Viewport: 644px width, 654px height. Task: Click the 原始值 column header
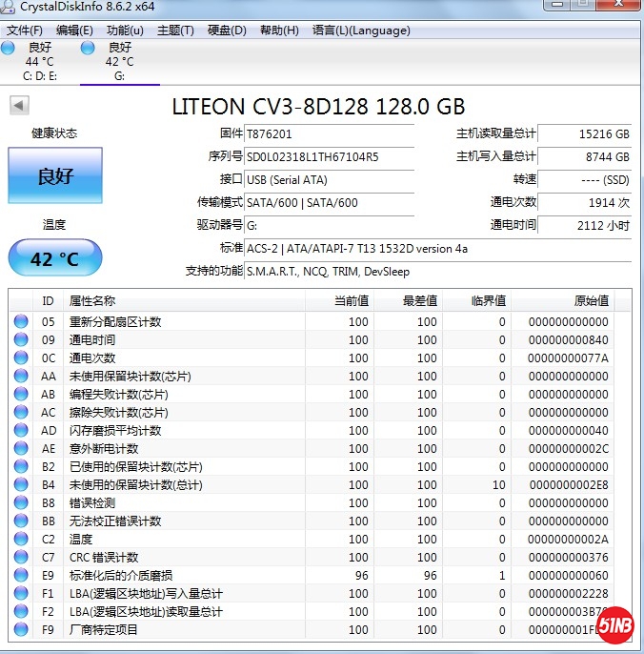pyautogui.click(x=591, y=301)
